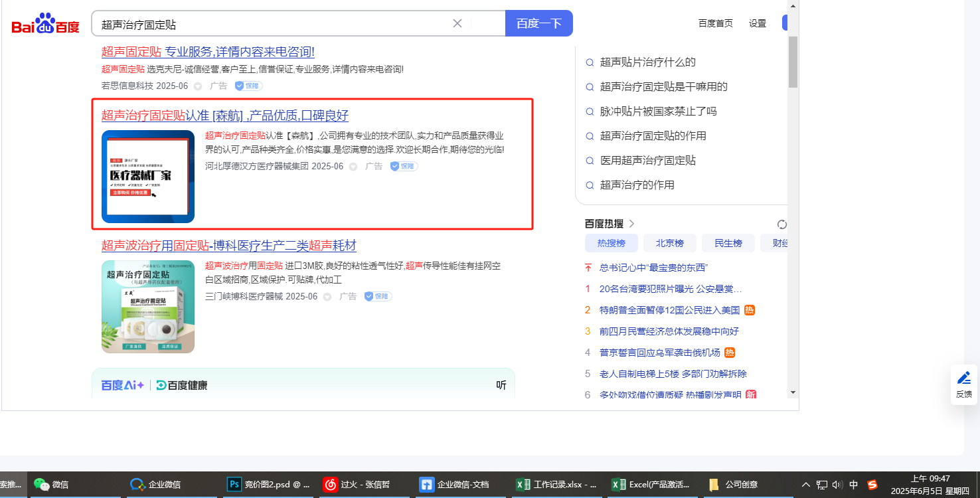Toggle the 中 input language indicator
This screenshot has height=498, width=980.
point(854,484)
